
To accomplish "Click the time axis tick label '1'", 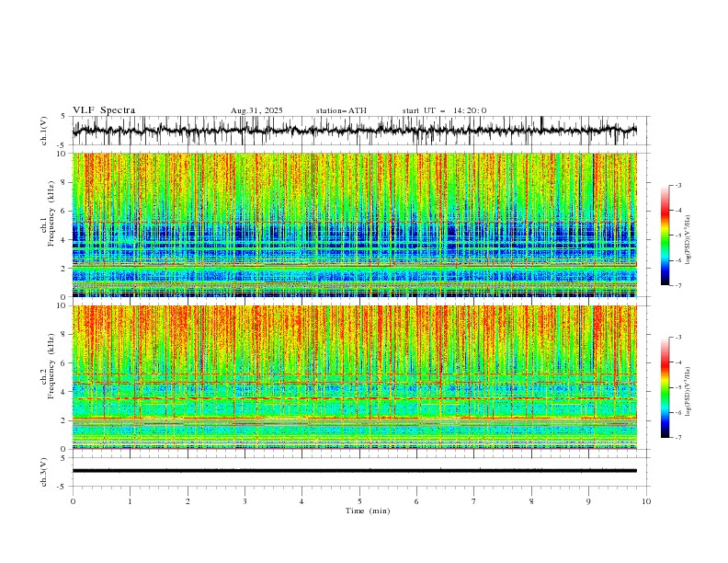I will [130, 501].
